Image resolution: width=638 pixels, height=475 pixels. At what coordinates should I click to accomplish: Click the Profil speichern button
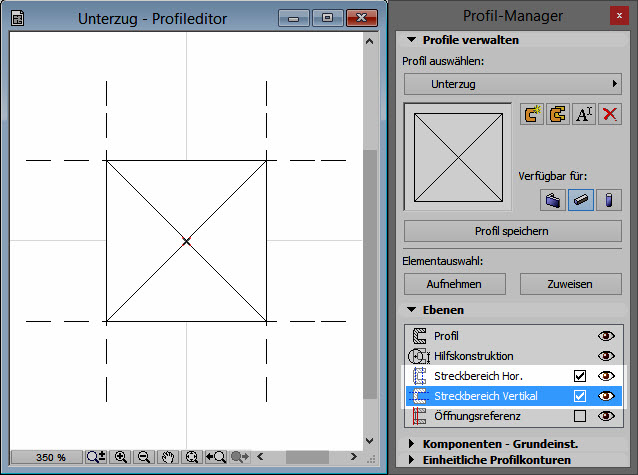pos(513,231)
